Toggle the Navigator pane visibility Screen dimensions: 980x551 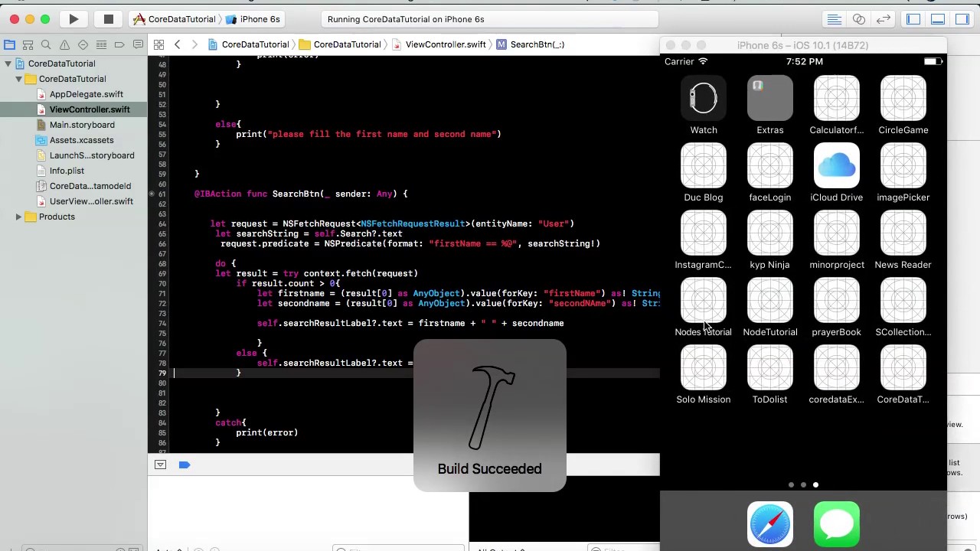(913, 19)
